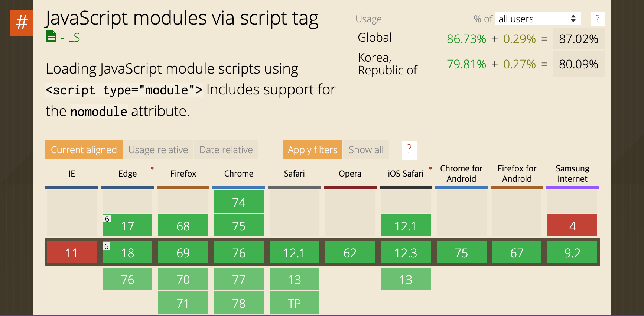644x316 pixels.
Task: Click the JavaScript modules via script tag title
Action: click(182, 18)
